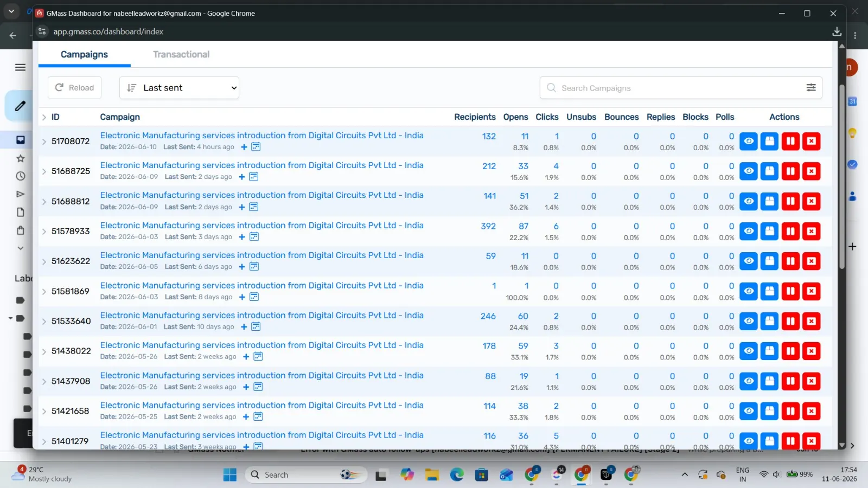The width and height of the screenshot is (868, 488).
Task: Open the taskbar weather widget
Action: coord(42,474)
